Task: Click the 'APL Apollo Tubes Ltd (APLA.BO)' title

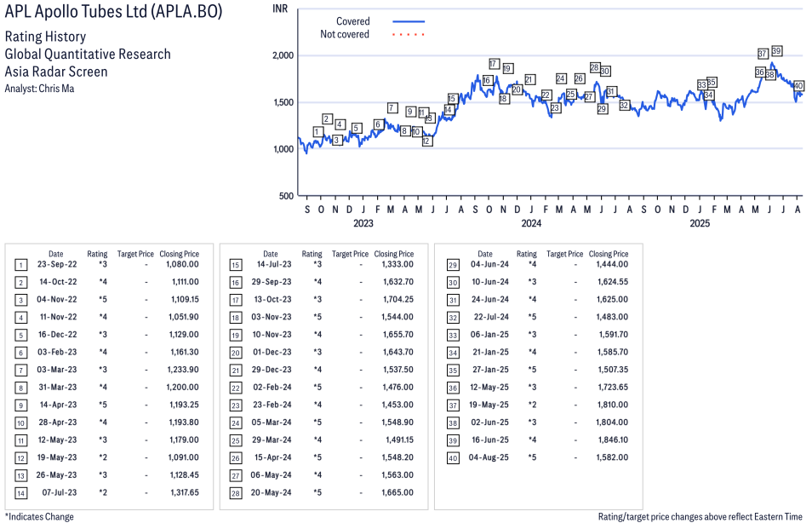Action: click(x=113, y=11)
